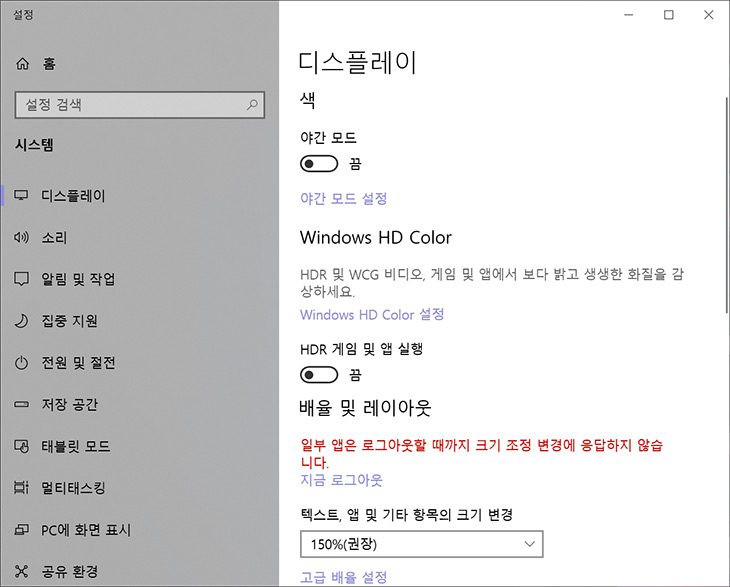Close the 설정 window
Viewport: 730px width, 587px height.
point(709,15)
